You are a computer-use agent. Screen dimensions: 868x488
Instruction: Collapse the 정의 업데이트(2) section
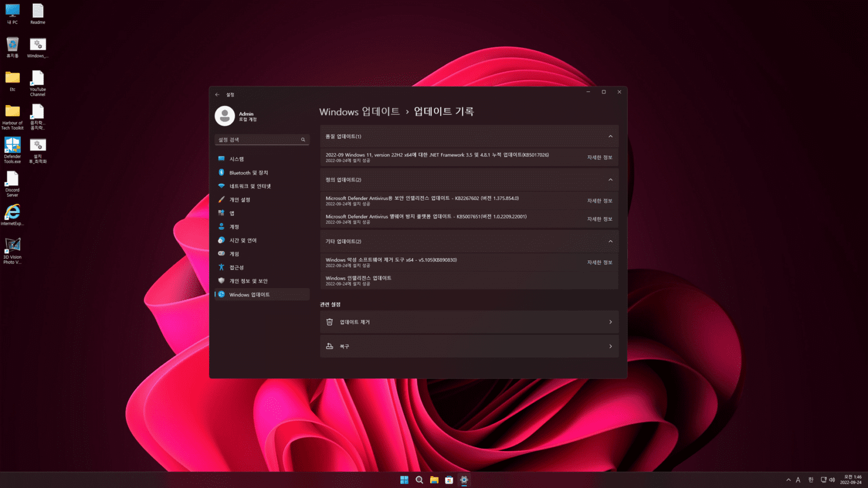(610, 180)
